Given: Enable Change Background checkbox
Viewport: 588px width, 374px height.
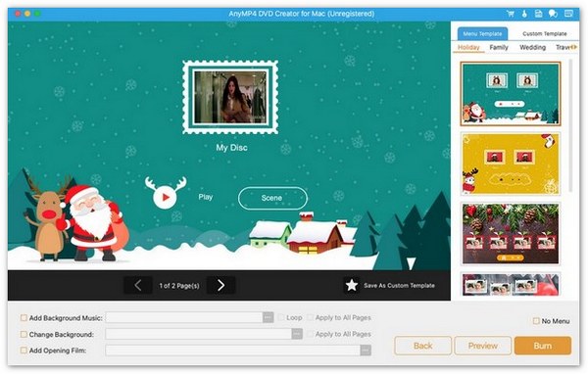Looking at the screenshot, I should 24,334.
